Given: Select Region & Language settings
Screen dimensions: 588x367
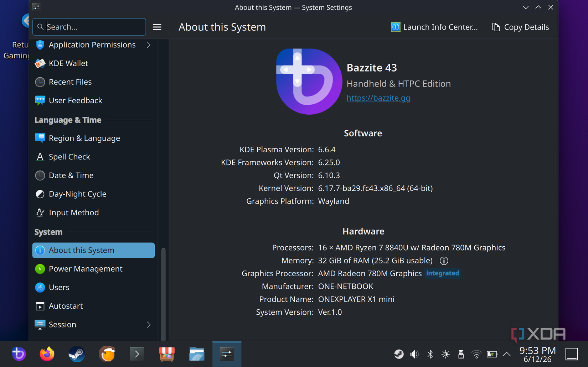Looking at the screenshot, I should (x=93, y=138).
